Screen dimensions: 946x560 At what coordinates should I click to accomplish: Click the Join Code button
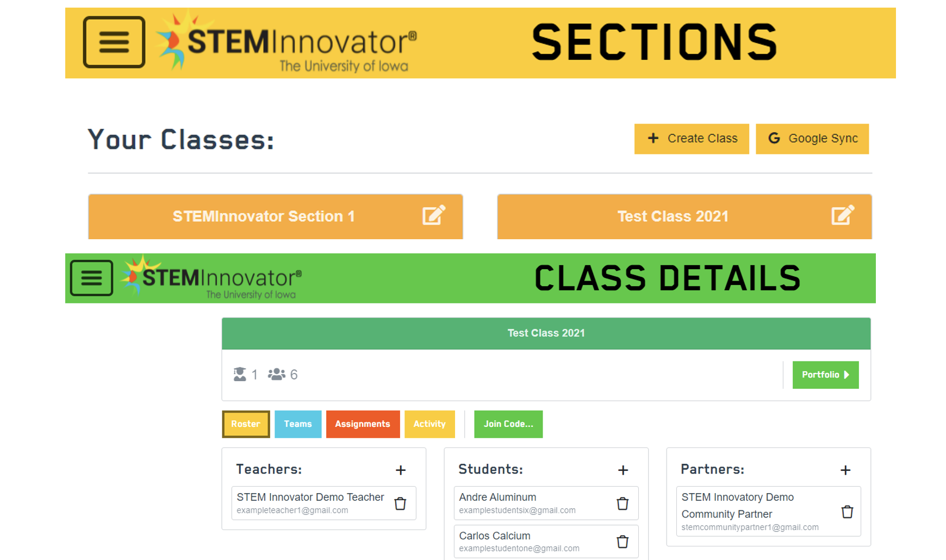pyautogui.click(x=508, y=424)
